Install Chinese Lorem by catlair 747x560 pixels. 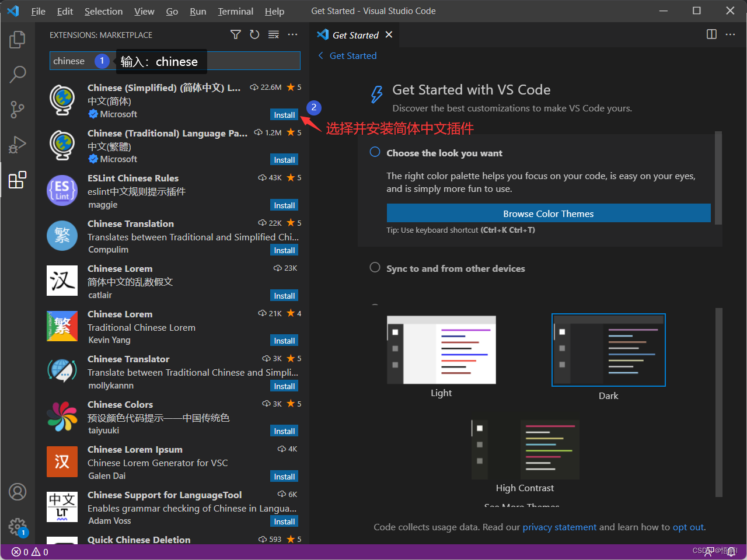point(284,296)
